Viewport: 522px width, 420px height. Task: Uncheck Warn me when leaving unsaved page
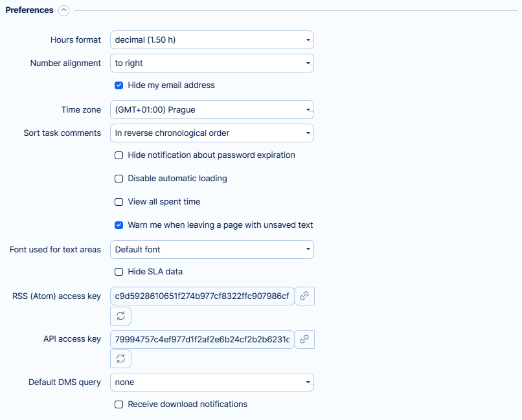pos(119,225)
